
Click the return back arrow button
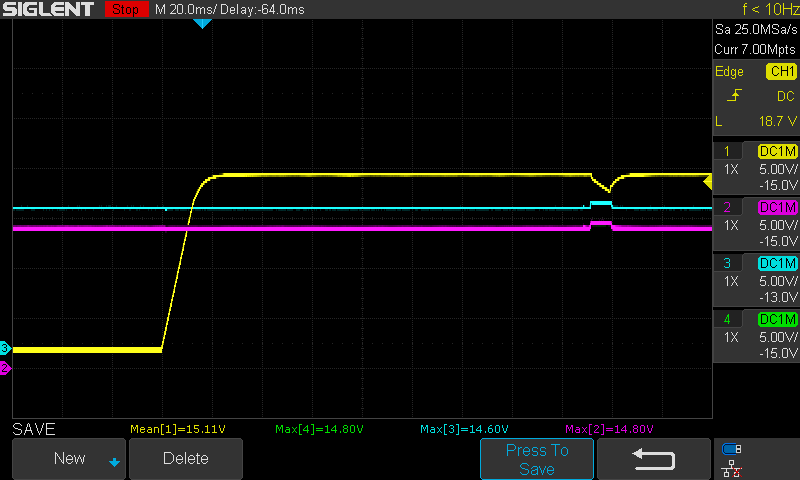tap(654, 459)
